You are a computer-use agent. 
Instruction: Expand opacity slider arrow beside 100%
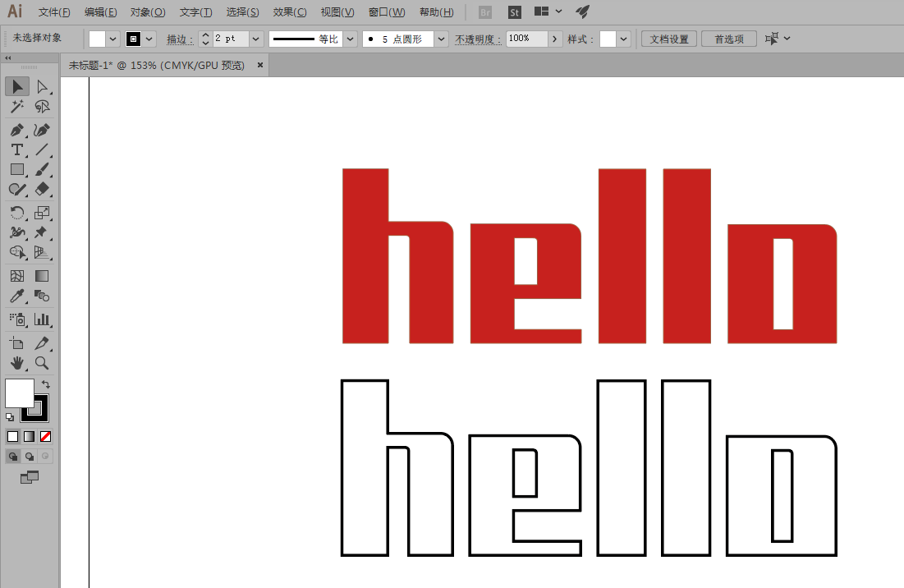pos(554,39)
